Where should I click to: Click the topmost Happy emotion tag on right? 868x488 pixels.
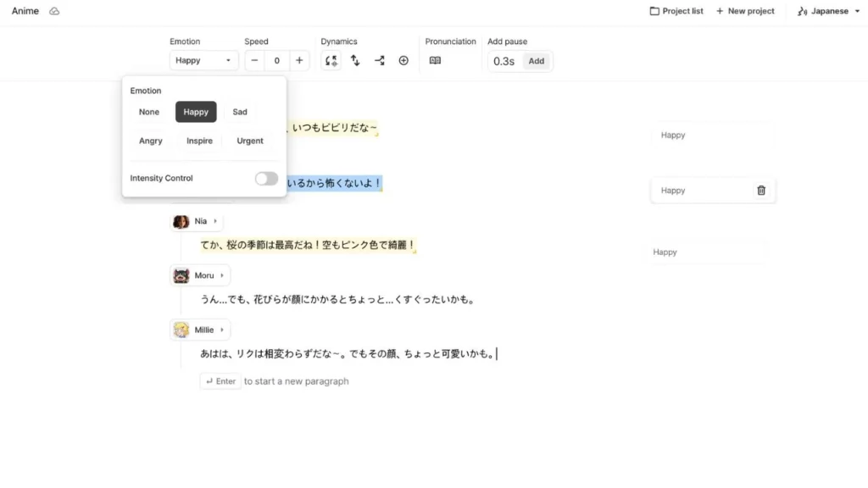(713, 135)
